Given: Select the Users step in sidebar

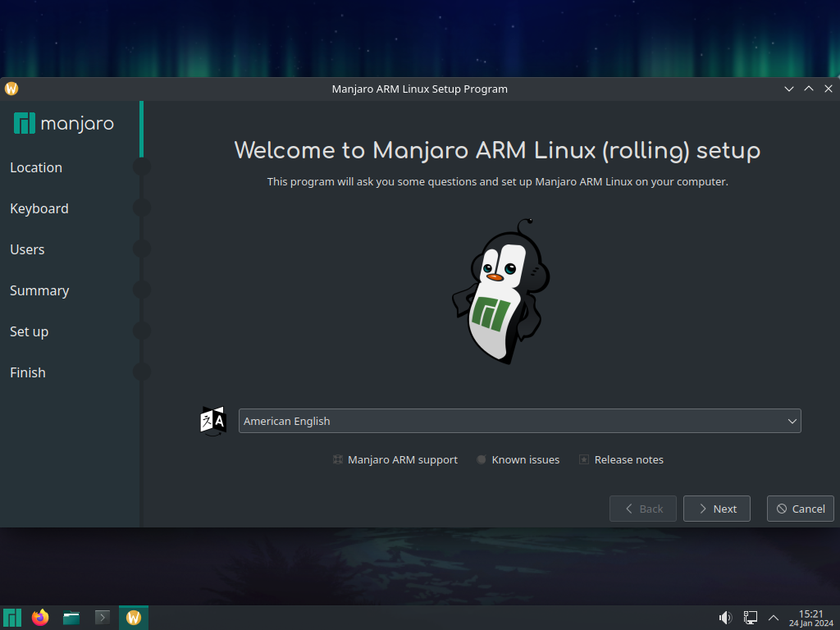Looking at the screenshot, I should click(27, 249).
